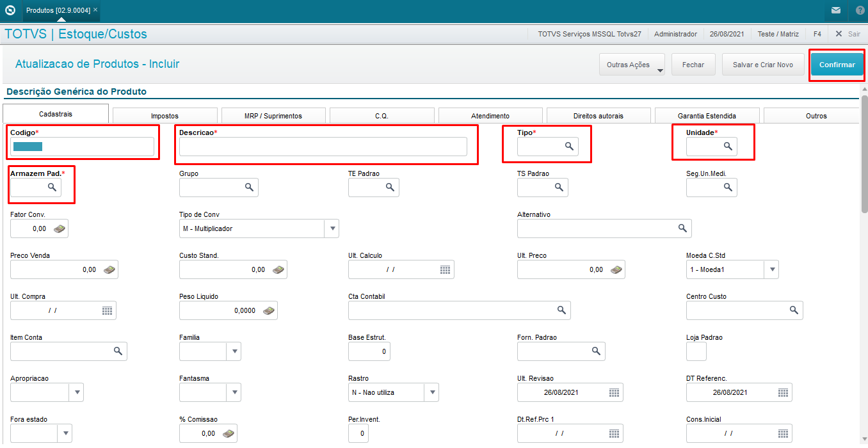
Task: Expand the Fora estado dropdown
Action: tap(65, 433)
